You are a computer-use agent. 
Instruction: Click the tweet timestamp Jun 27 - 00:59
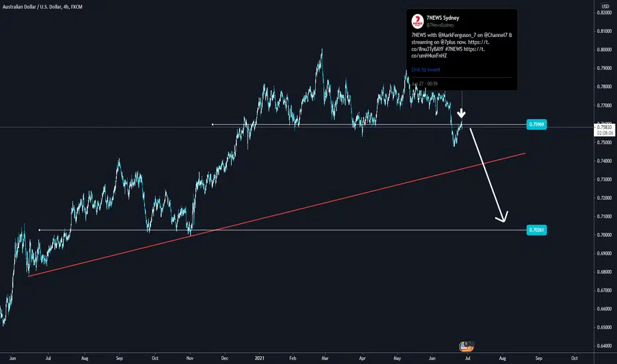pos(424,83)
